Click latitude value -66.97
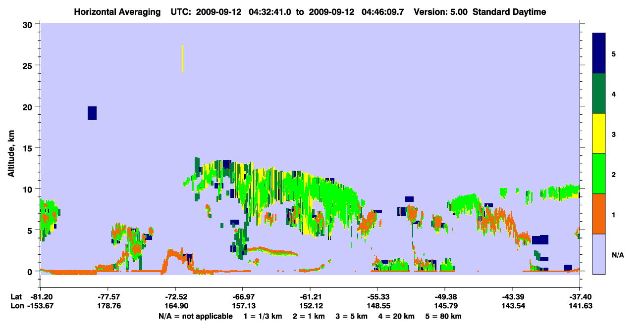The image size is (644, 330). [x=243, y=297]
